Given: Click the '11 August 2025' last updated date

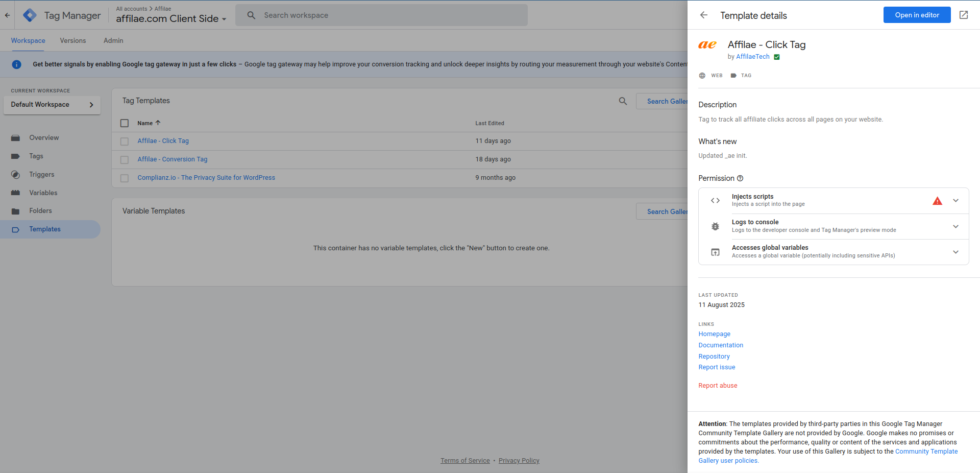Looking at the screenshot, I should click(x=721, y=305).
